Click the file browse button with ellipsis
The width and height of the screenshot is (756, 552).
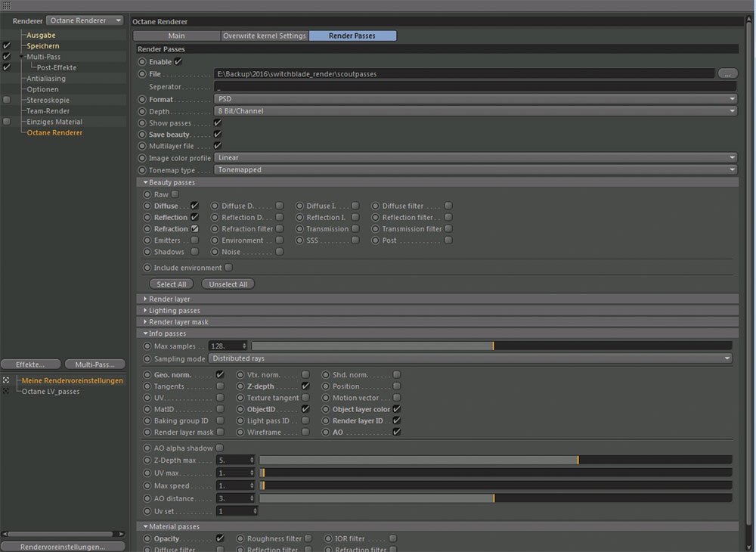727,74
